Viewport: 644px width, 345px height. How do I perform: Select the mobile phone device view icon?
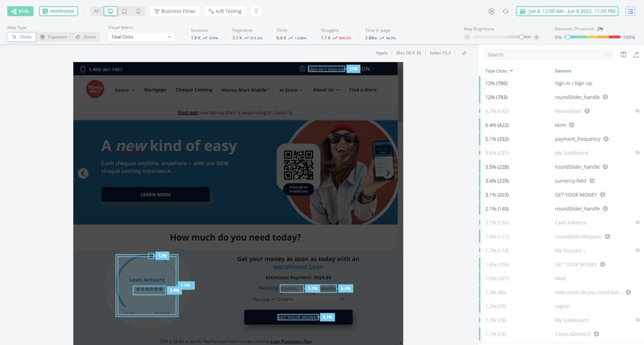pos(138,11)
